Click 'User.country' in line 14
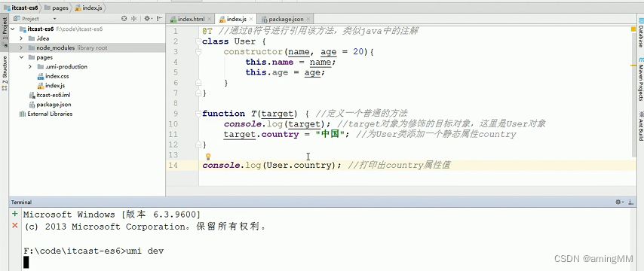Viewport: 644px width, 271px height. [x=299, y=165]
